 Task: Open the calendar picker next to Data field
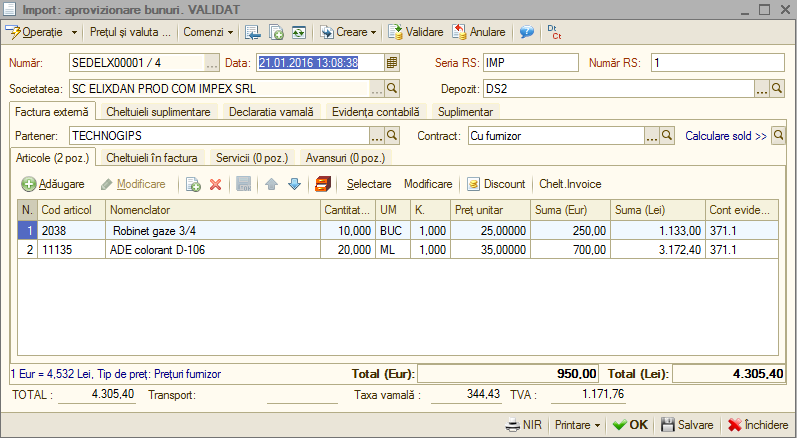pos(391,62)
